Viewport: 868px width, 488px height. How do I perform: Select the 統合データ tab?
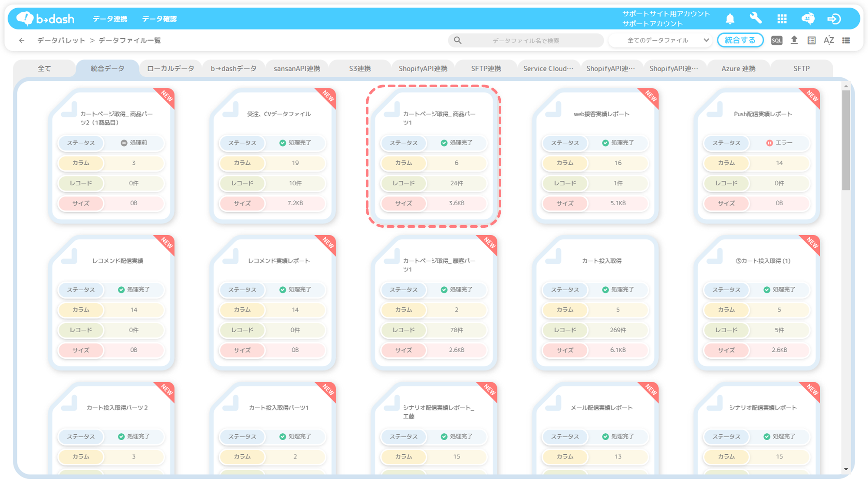108,69
